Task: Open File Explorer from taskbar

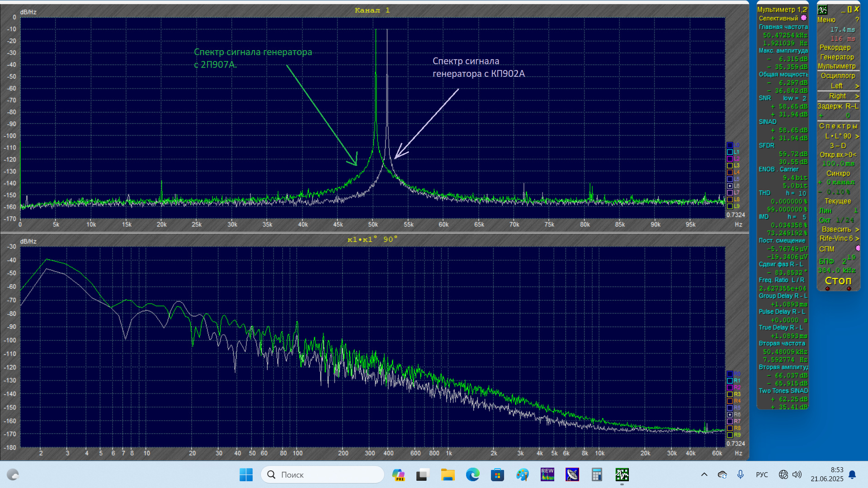Action: pos(448,474)
